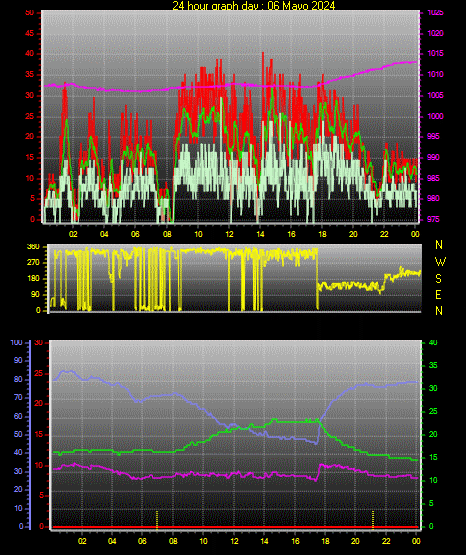The image size is (466, 555).
Task: Click the E wind direction label
Action: [x=438, y=294]
